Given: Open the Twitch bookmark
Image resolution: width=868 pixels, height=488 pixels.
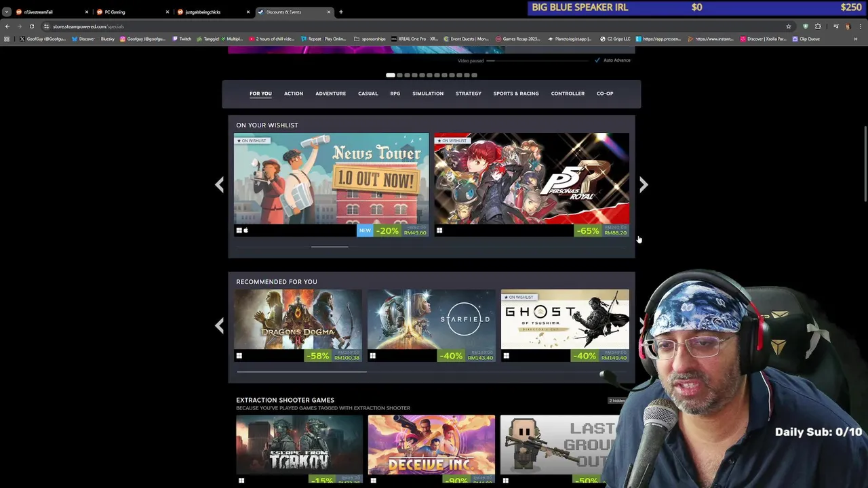Looking at the screenshot, I should [x=181, y=39].
